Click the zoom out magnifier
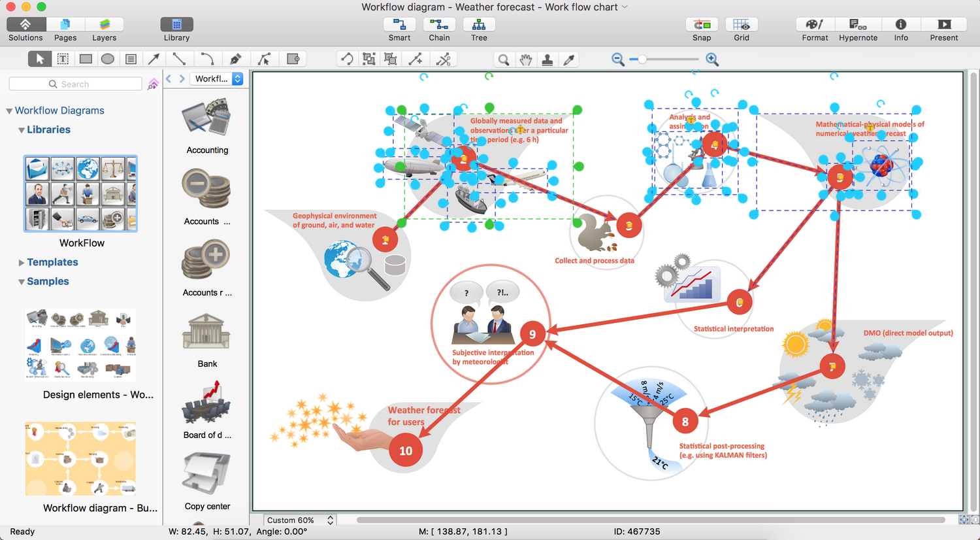980x540 pixels. [x=617, y=59]
